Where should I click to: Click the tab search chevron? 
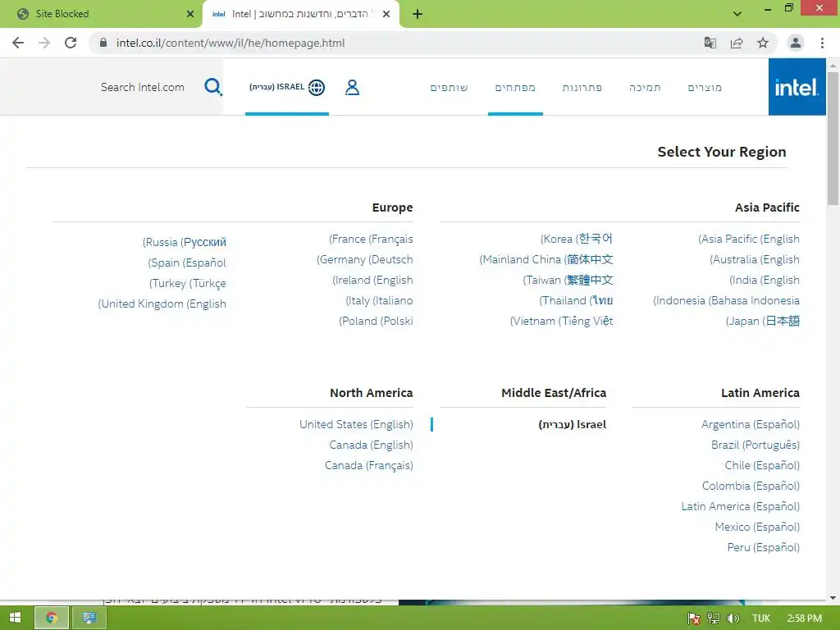(737, 14)
